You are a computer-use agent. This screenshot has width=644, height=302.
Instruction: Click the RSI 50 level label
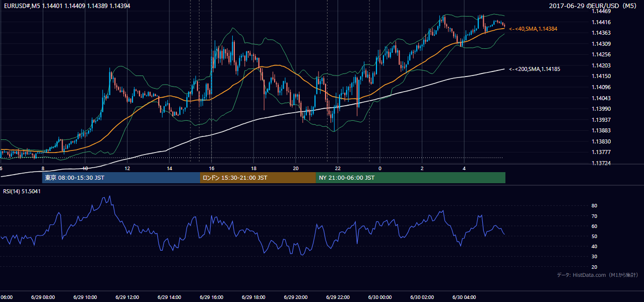(594, 237)
